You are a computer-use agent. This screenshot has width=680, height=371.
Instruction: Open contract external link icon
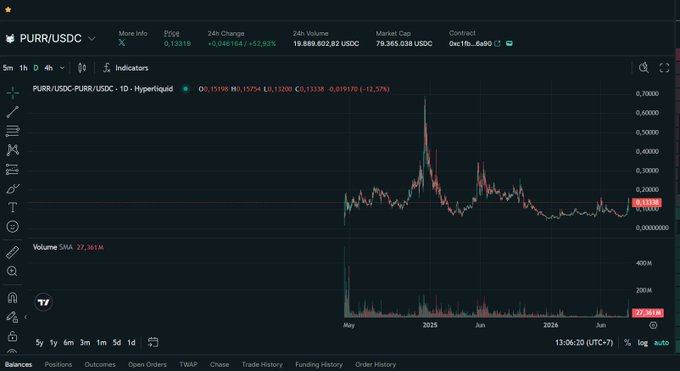click(x=497, y=43)
